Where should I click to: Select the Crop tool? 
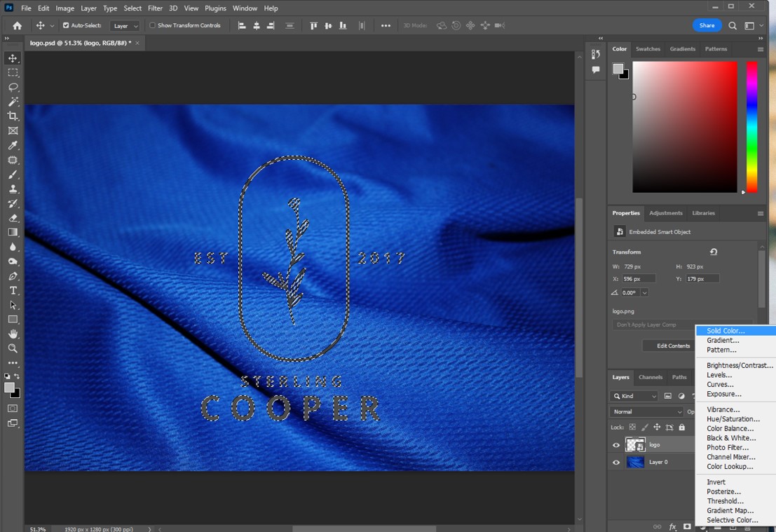[12, 116]
